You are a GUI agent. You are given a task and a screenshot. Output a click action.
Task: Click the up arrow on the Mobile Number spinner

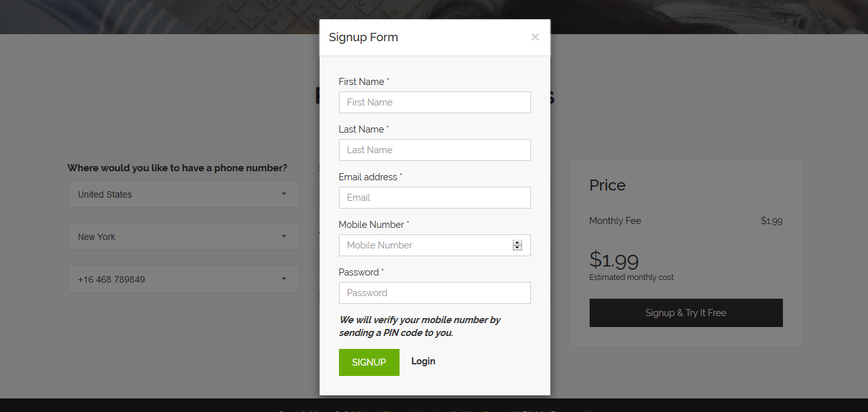[517, 242]
